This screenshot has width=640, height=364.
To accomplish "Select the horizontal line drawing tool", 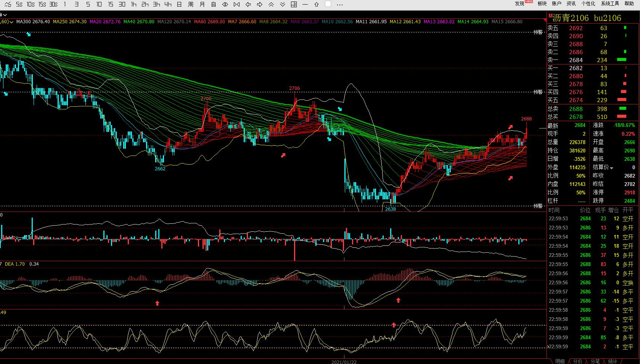I will tap(305, 5).
